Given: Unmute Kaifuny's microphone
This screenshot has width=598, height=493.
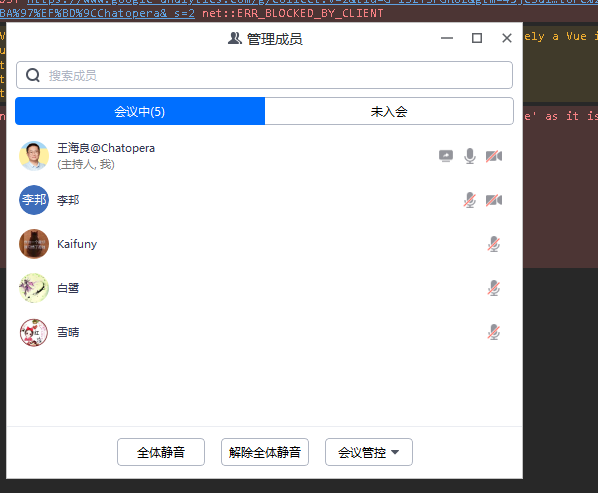Looking at the screenshot, I should tap(494, 244).
